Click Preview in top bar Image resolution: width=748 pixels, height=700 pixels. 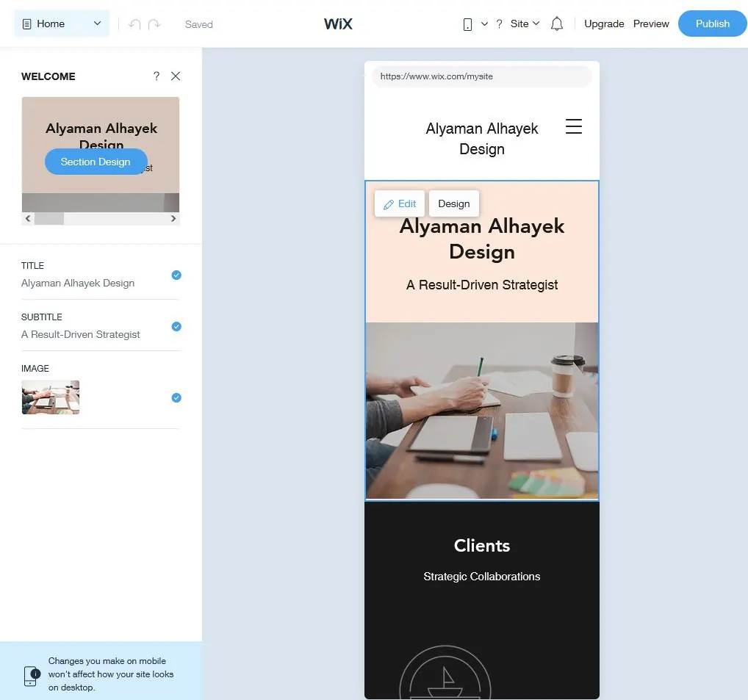(x=651, y=24)
